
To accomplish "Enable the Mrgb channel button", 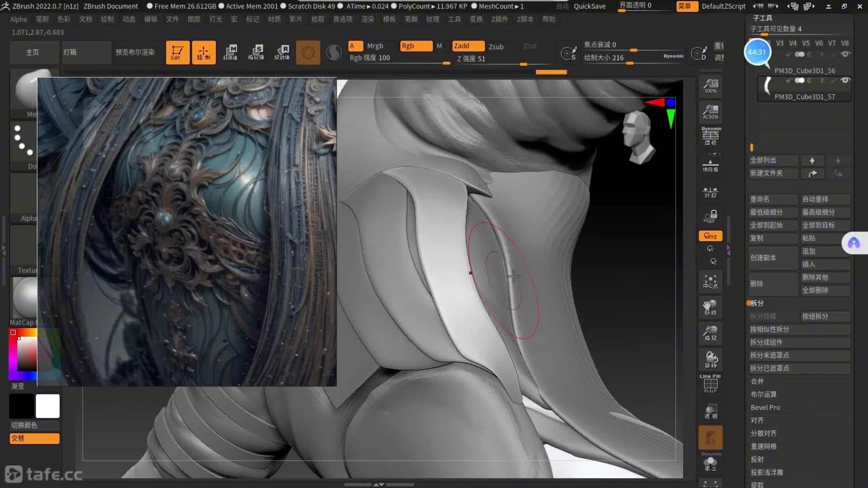I will click(375, 46).
